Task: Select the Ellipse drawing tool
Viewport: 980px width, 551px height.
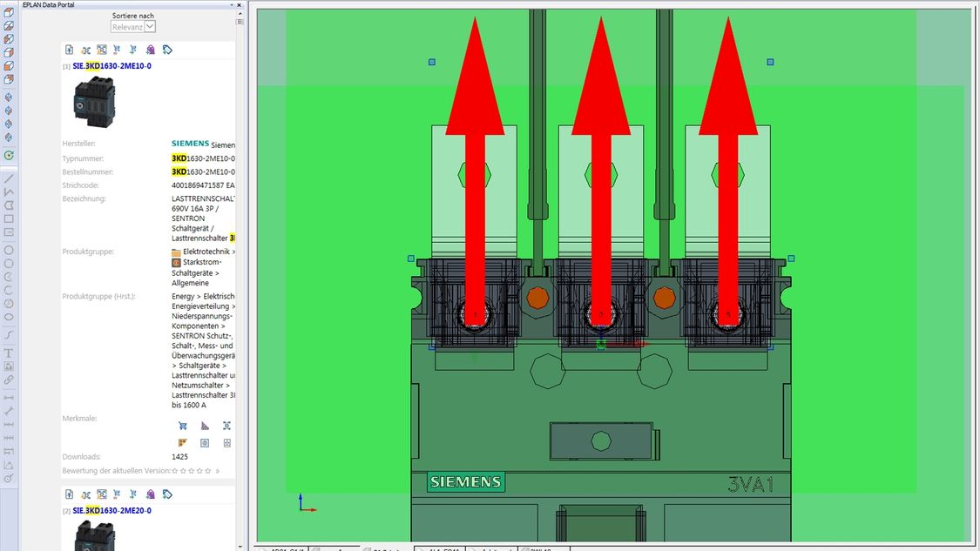Action: 9,318
